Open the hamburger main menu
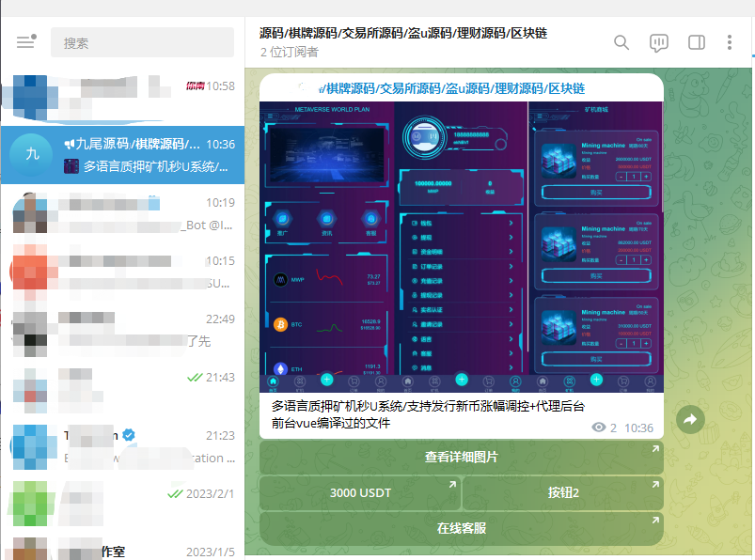This screenshot has height=560, width=755. 26,42
